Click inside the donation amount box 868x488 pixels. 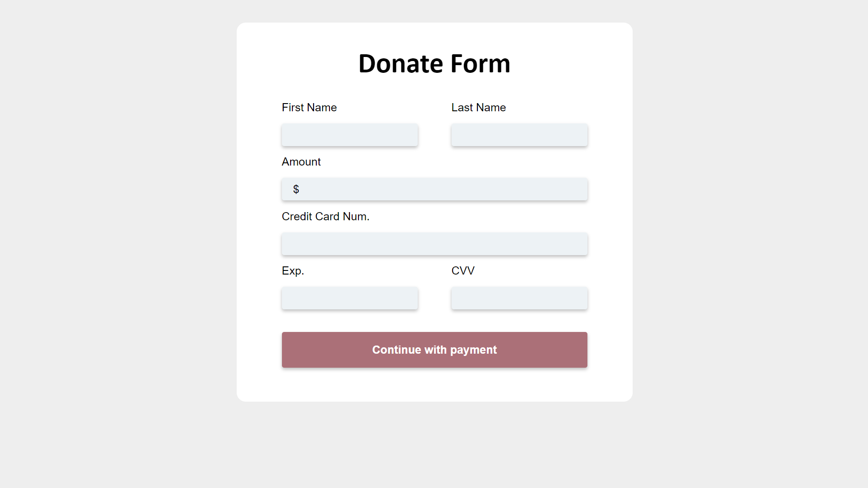[434, 189]
